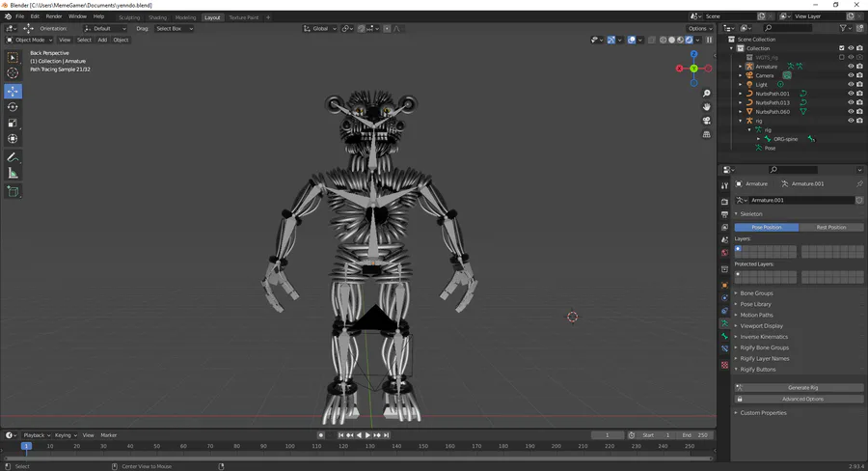
Task: Open the Object properties tab icon
Action: tap(724, 286)
